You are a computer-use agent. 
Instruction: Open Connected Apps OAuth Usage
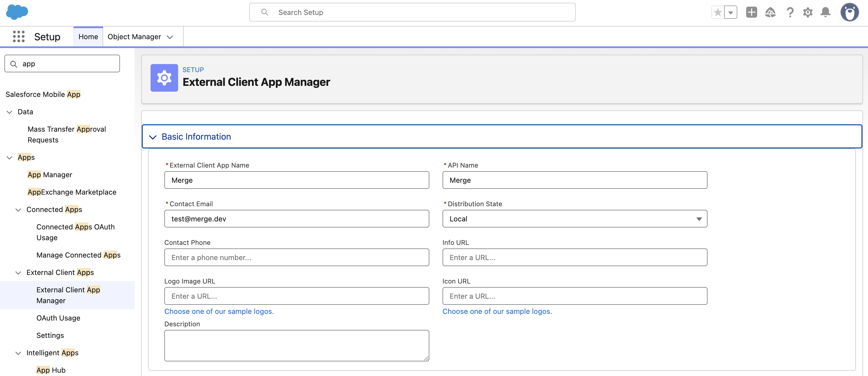(76, 232)
